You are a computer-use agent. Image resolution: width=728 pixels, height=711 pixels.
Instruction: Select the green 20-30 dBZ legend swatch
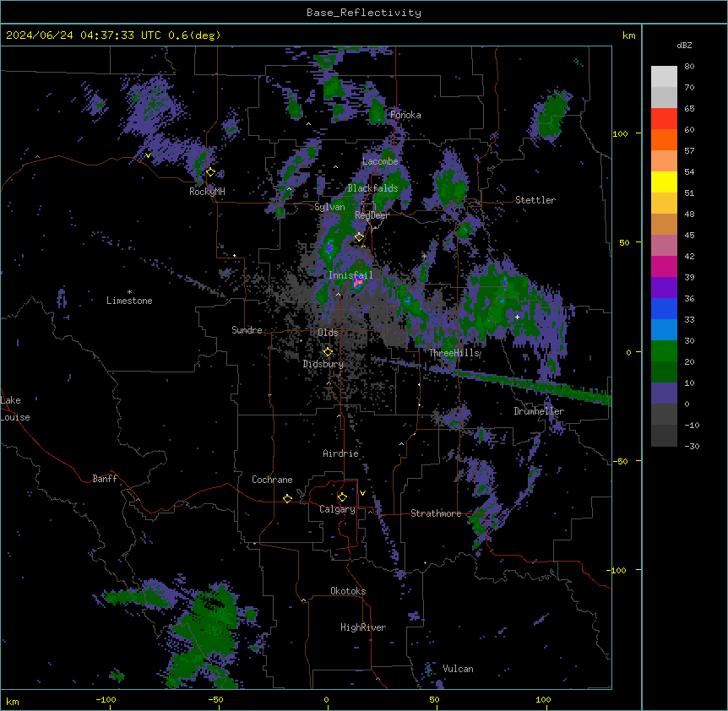click(x=664, y=351)
